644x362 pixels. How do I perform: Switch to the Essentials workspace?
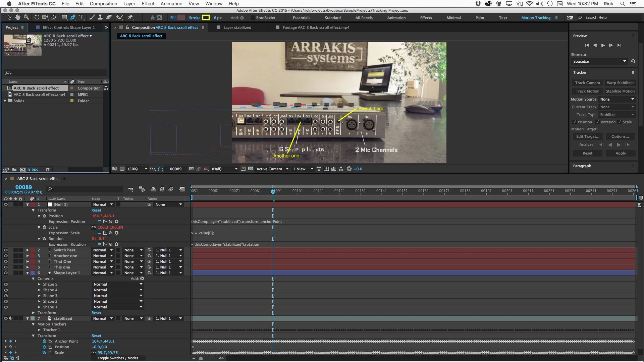coord(301,18)
